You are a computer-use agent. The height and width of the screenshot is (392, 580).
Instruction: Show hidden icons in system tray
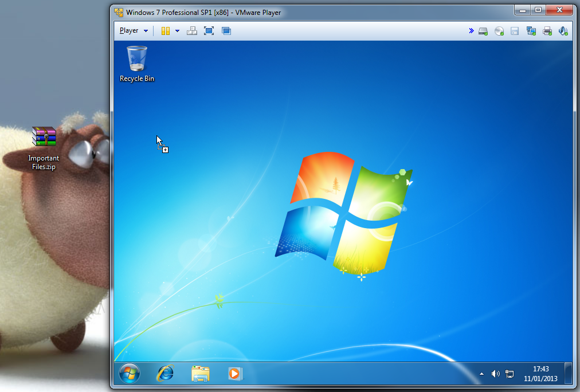coord(481,374)
